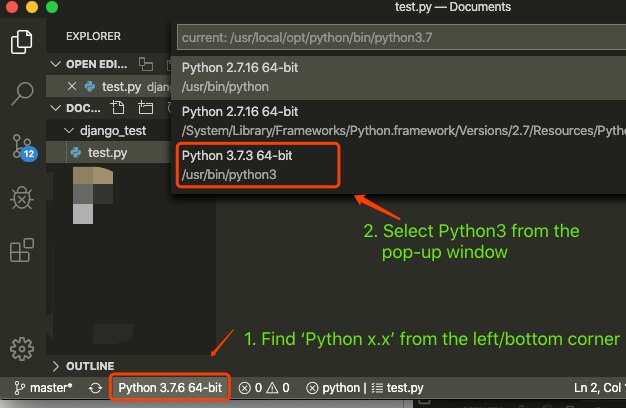Collapse the DOC... workspace folder section
The image size is (626, 408).
[55, 108]
